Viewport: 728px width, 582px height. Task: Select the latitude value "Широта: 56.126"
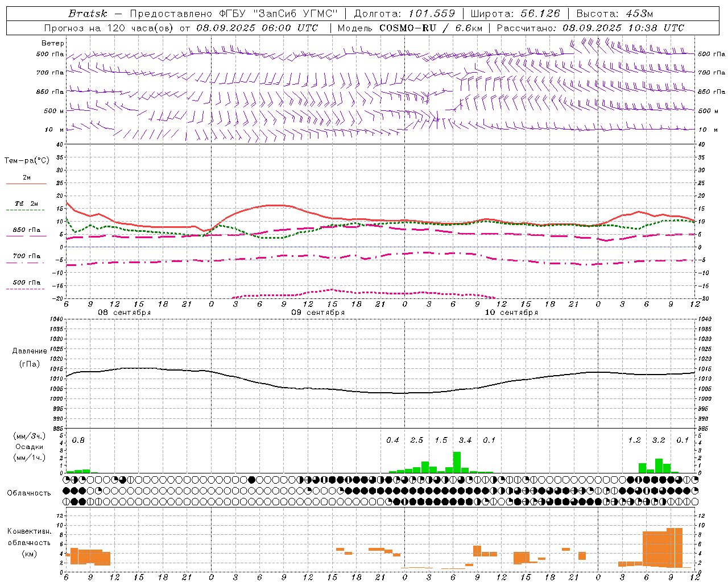coord(515,13)
